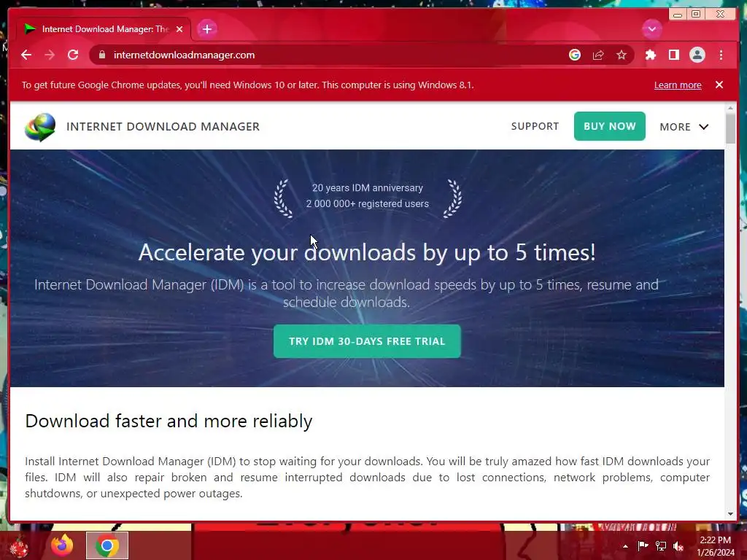747x560 pixels.
Task: Click the vertical scrollbar thumb
Action: 730,128
